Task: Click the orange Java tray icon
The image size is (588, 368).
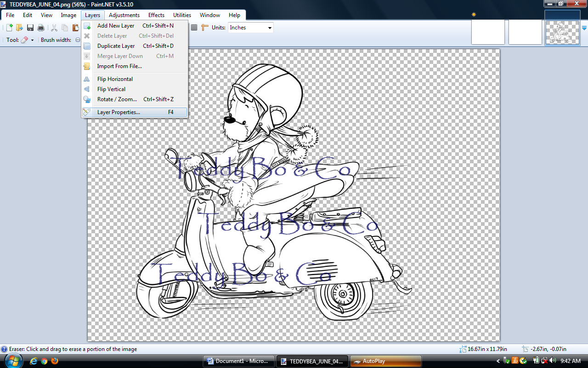Action: point(515,361)
